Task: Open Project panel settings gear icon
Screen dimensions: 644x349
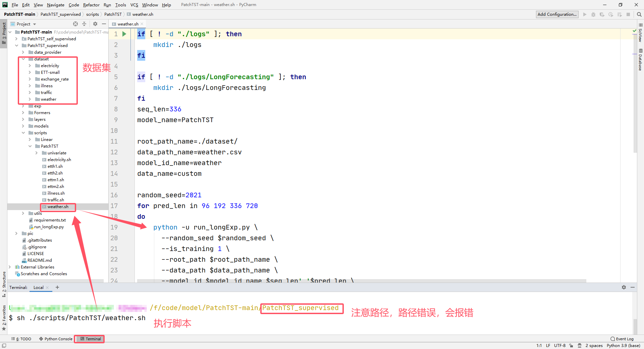Action: 95,24
